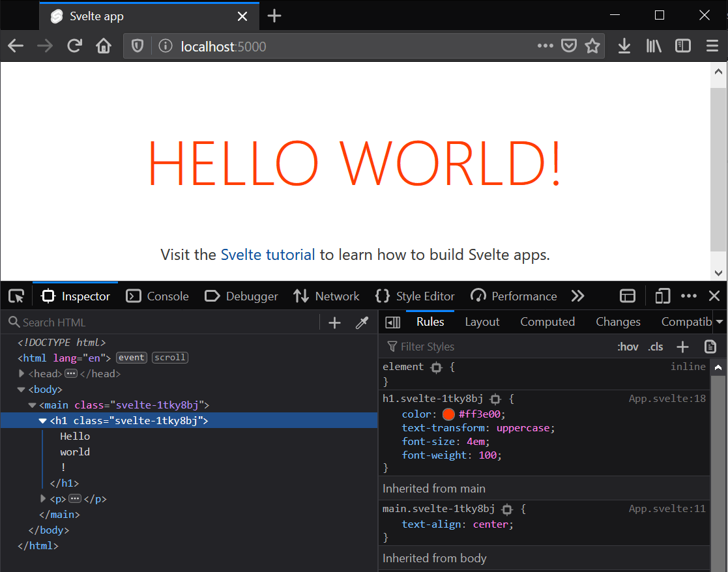This screenshot has height=572, width=728.
Task: Create a new node with the plus icon
Action: (x=334, y=322)
